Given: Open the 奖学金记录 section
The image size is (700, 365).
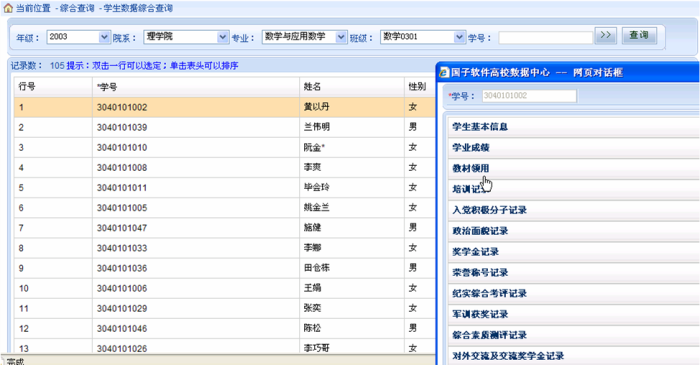Looking at the screenshot, I should (574, 252).
